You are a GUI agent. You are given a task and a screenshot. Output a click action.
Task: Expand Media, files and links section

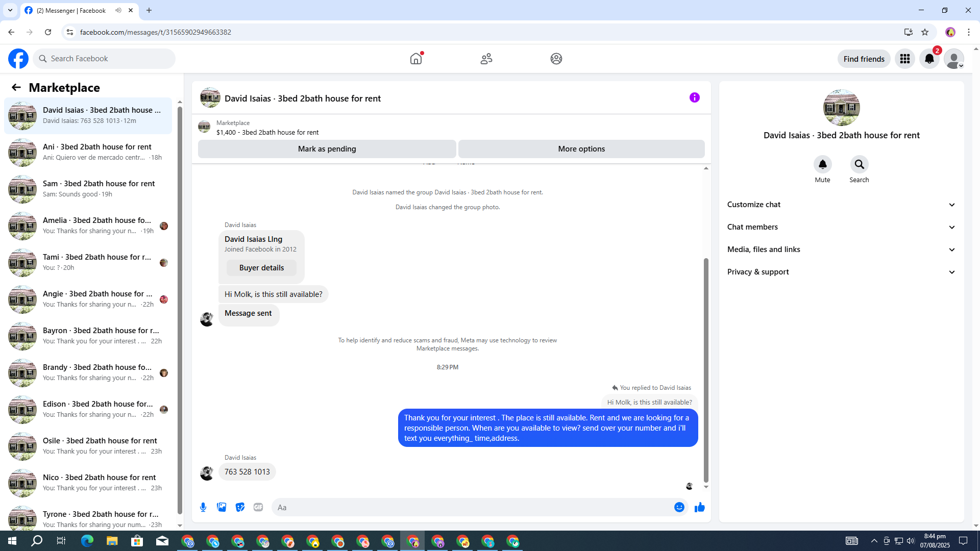[842, 249]
